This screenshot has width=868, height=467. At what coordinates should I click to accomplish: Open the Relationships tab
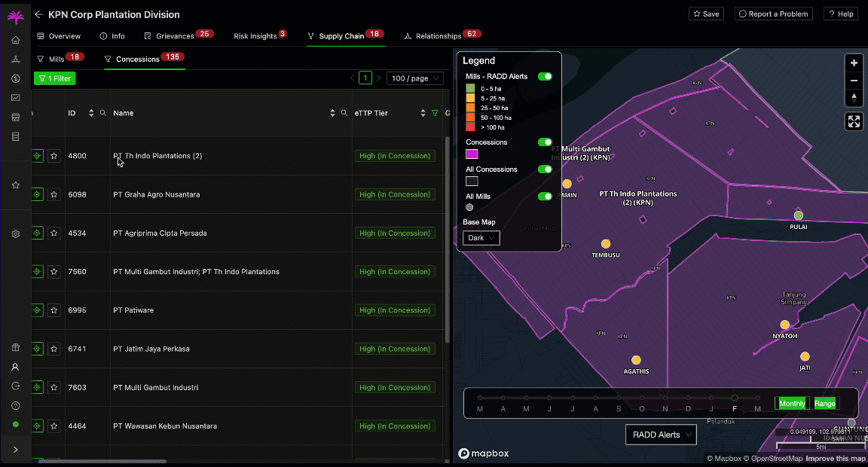(x=443, y=35)
